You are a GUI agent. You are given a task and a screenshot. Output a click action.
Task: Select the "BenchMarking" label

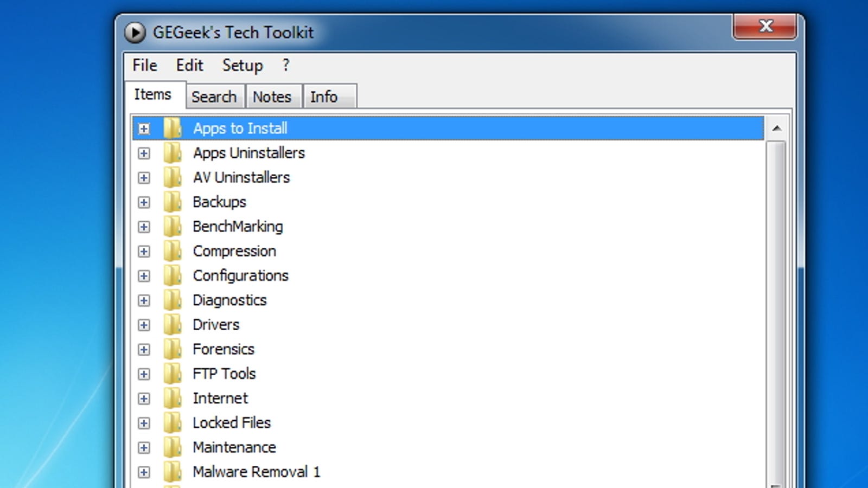tap(238, 227)
